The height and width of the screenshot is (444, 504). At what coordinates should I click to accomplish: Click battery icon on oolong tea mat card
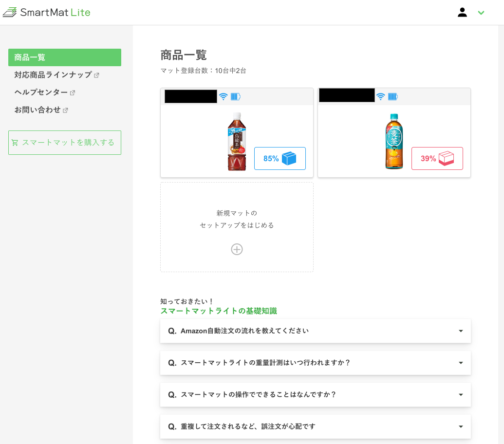coord(235,96)
